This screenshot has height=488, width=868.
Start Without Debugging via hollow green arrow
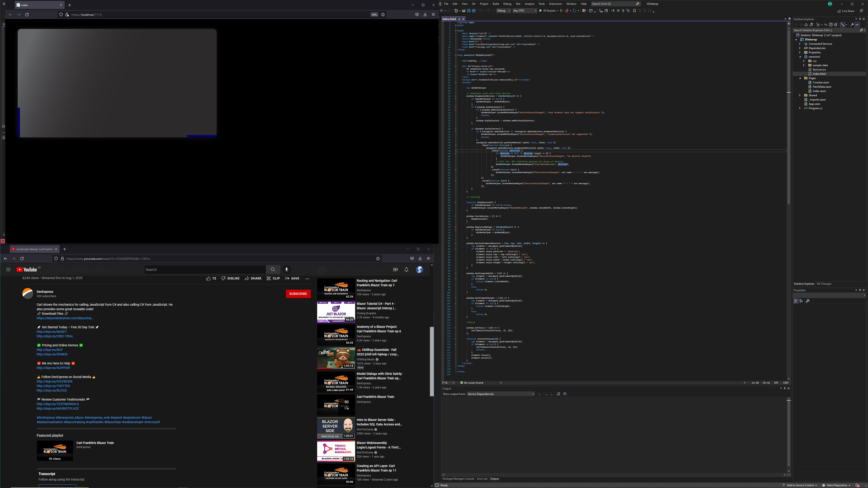pos(561,11)
